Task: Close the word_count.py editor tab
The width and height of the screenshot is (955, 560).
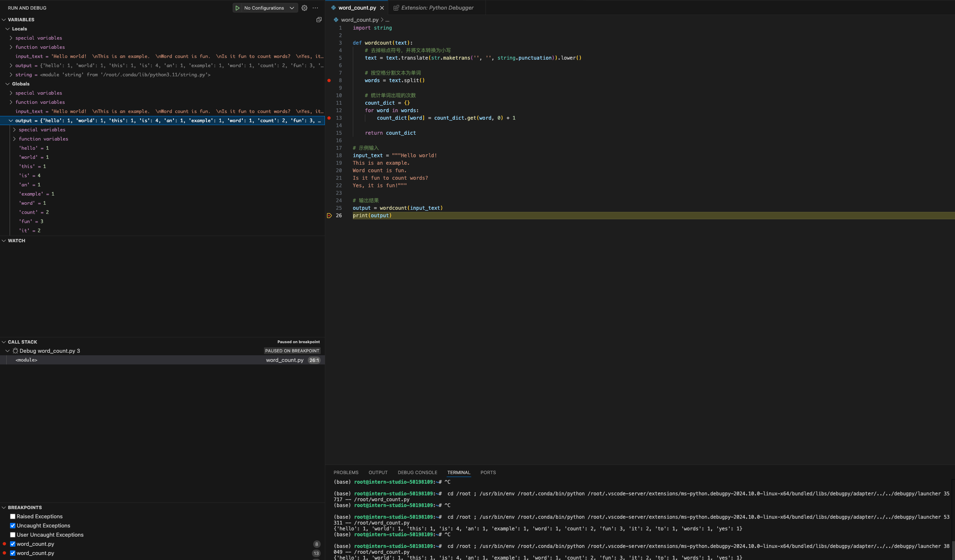Action: pos(382,8)
